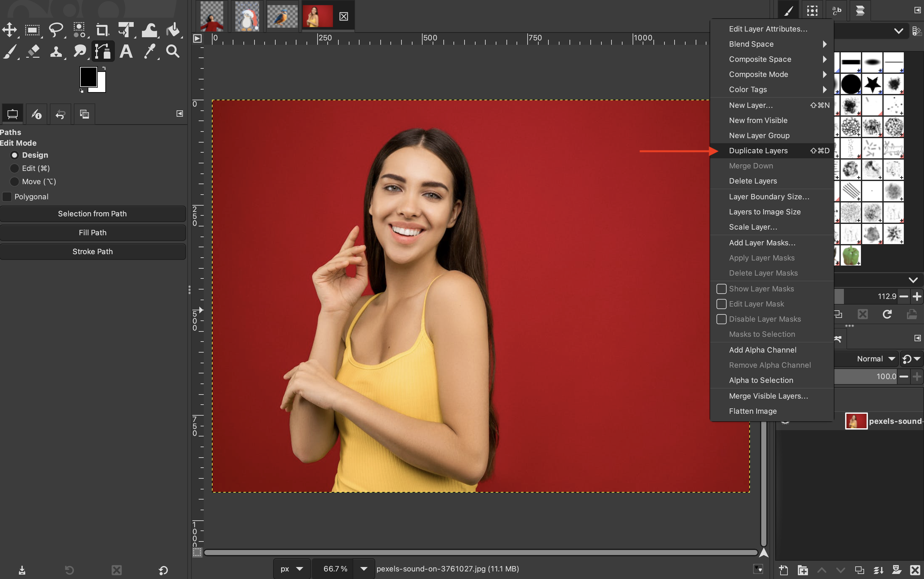Image resolution: width=924 pixels, height=579 pixels.
Task: Click the Stroke Path button
Action: [92, 252]
